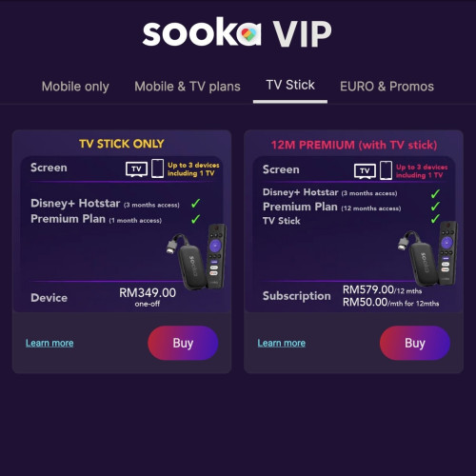Click Premium Plan 1 month access checkmark
Image resolution: width=476 pixels, height=476 pixels.
[195, 219]
